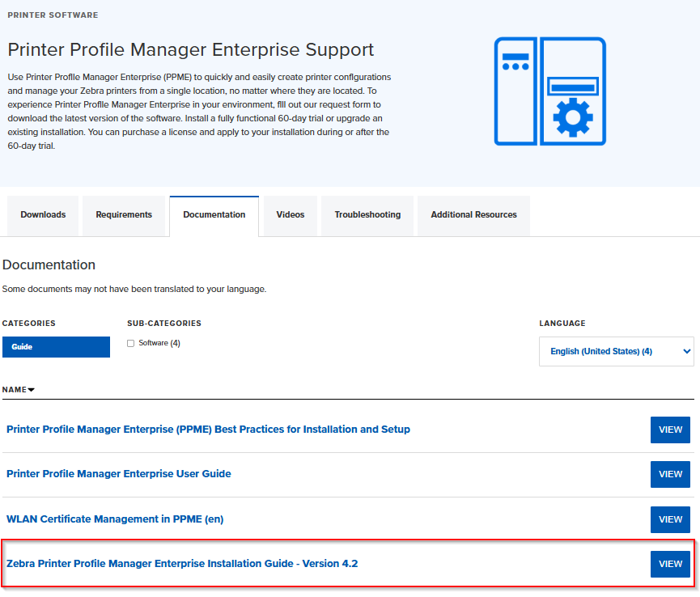Open Installation Guide Version 4.2 link

click(x=182, y=564)
